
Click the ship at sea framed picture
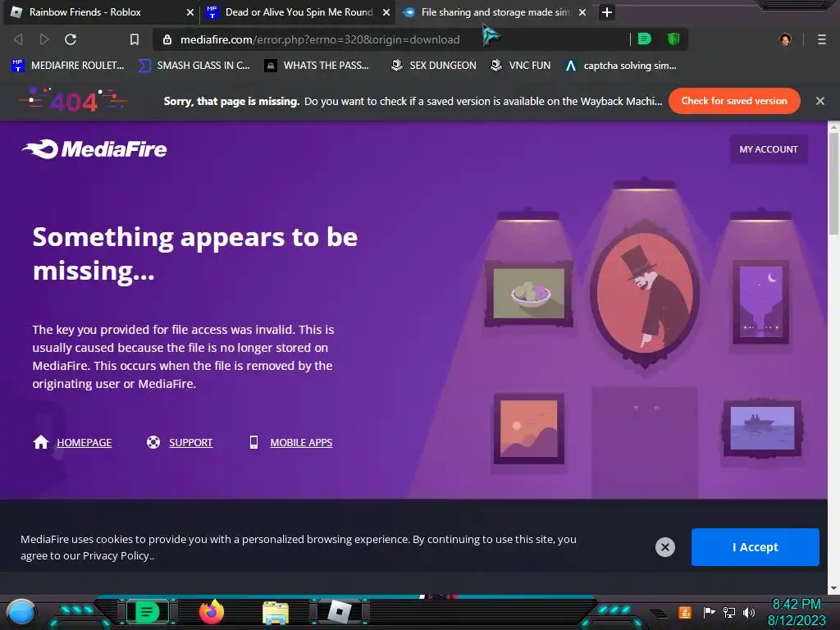(762, 427)
